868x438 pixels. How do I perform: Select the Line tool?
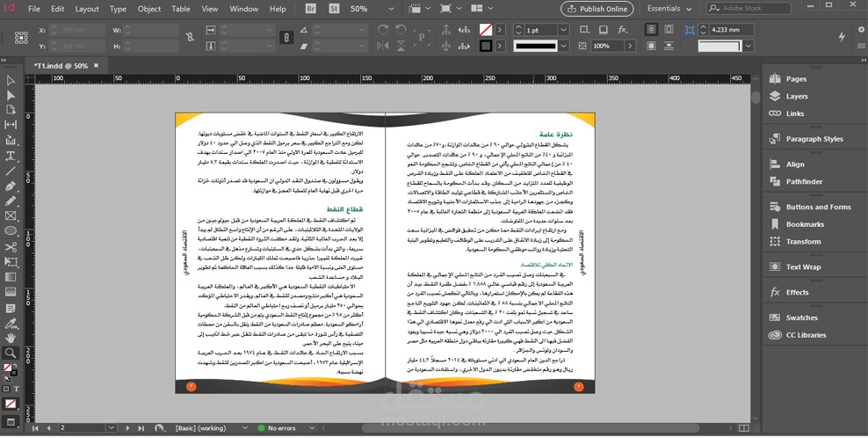coord(10,171)
